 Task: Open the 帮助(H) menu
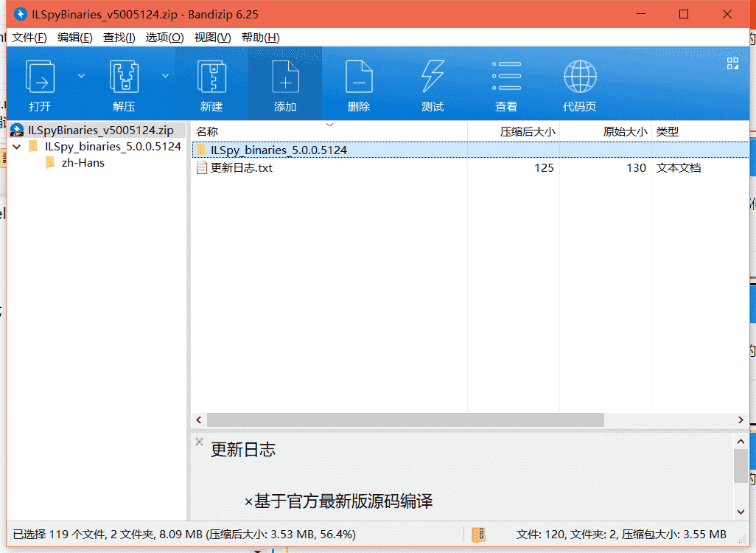tap(260, 38)
